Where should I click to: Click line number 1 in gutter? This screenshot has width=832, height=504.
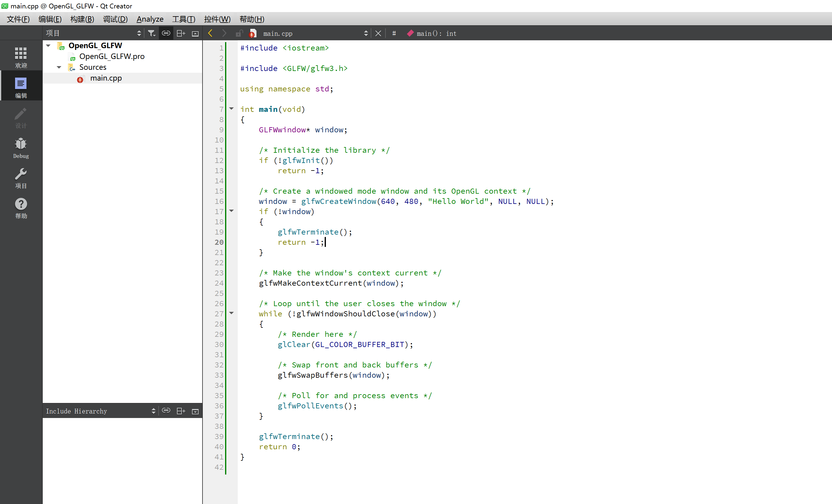pyautogui.click(x=221, y=48)
